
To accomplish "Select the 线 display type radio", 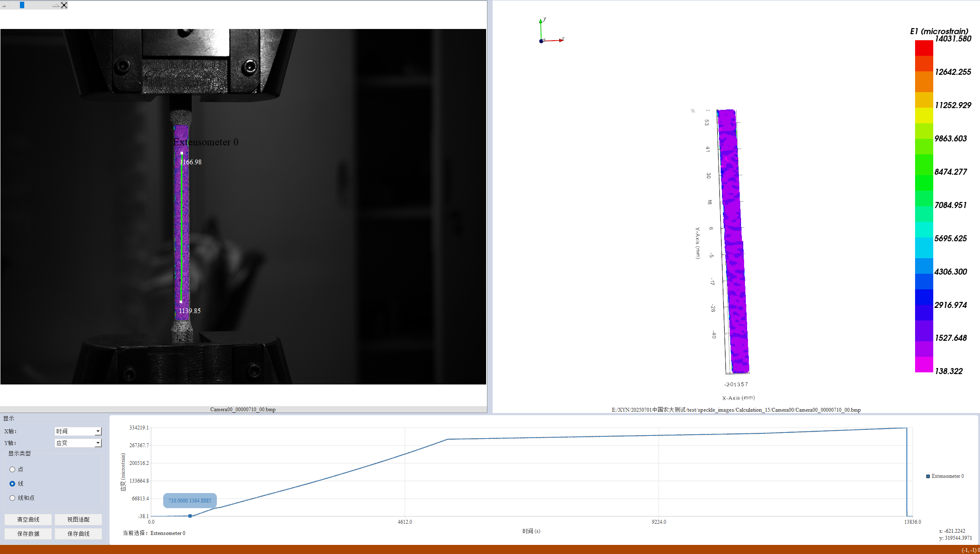I will 13,484.
